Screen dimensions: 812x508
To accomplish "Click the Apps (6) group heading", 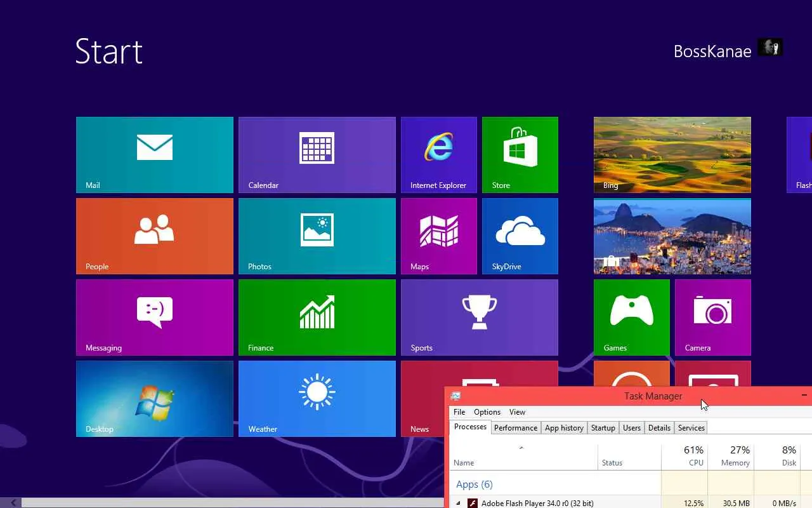I will click(x=475, y=485).
